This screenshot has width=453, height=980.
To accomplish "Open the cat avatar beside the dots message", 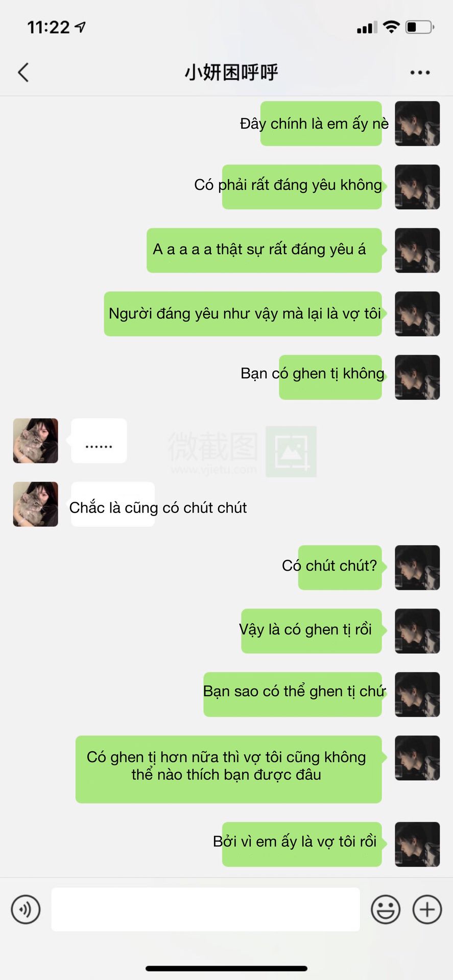I will pyautogui.click(x=36, y=440).
